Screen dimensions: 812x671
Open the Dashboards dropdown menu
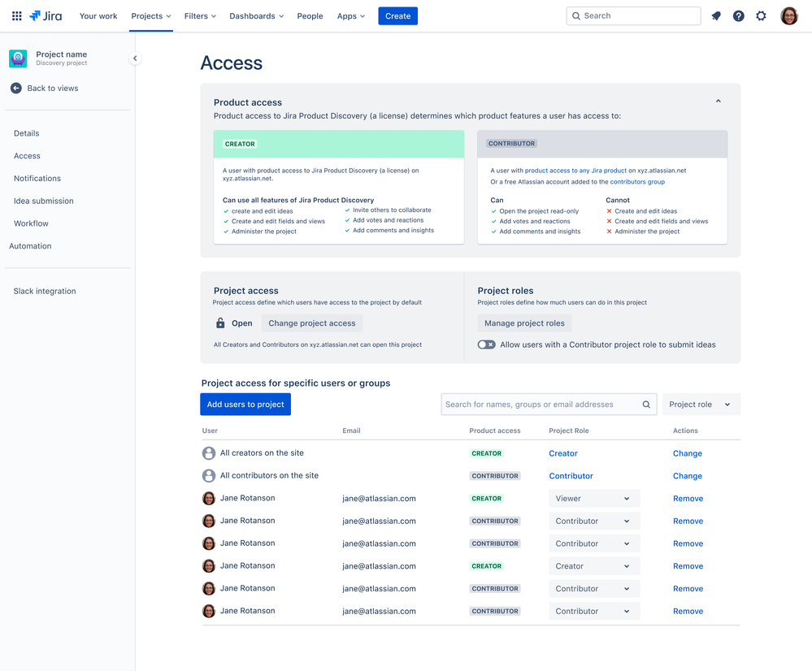pyautogui.click(x=256, y=16)
